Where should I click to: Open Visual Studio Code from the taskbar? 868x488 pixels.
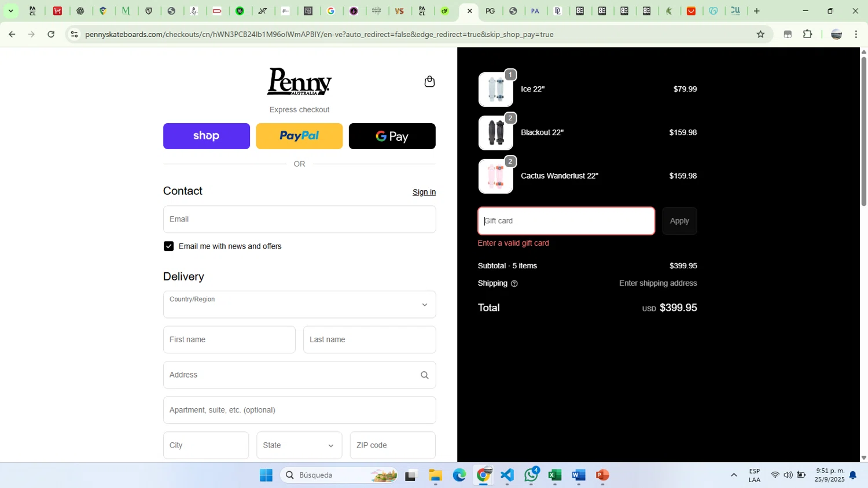pyautogui.click(x=507, y=475)
